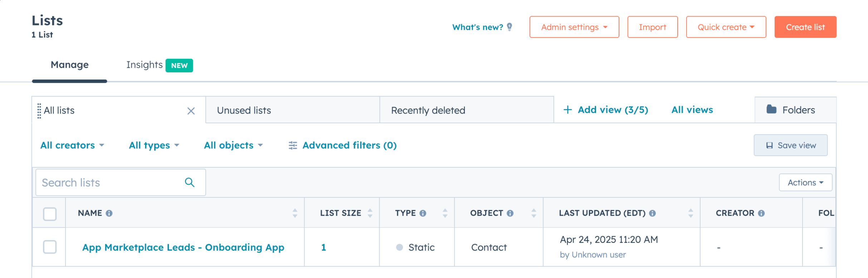Click the plus icon beside Add view

coord(567,110)
